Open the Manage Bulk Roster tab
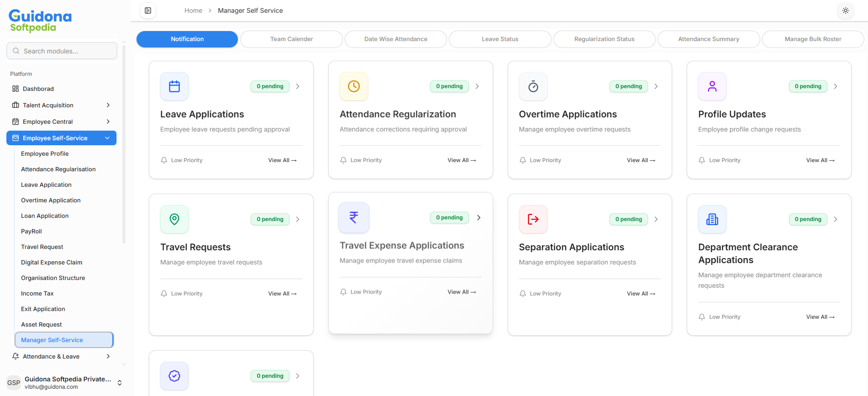Image resolution: width=868 pixels, height=396 pixels. pyautogui.click(x=813, y=39)
